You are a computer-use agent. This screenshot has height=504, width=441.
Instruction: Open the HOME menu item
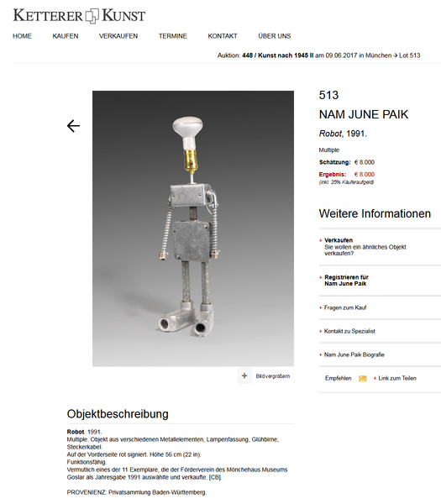(22, 36)
